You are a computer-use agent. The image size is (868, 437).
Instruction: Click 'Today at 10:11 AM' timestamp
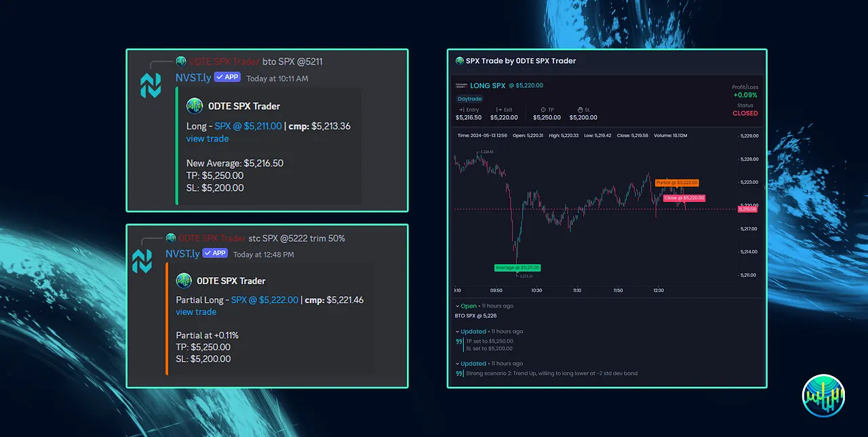tap(277, 79)
